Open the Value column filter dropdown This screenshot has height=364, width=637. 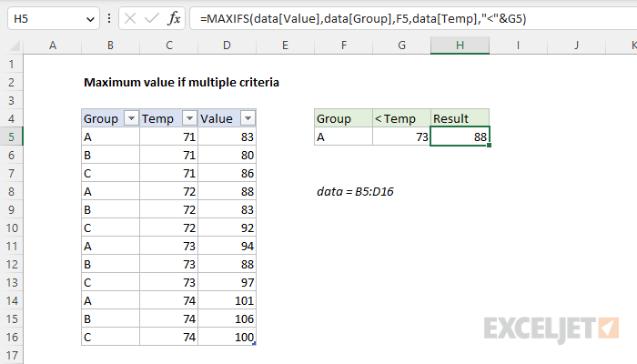click(248, 118)
